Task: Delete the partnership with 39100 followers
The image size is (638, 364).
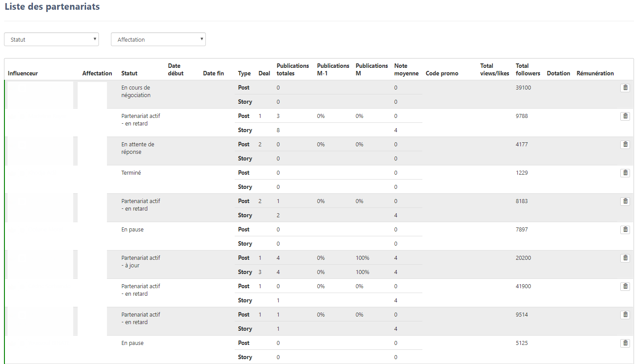Action: pos(625,88)
